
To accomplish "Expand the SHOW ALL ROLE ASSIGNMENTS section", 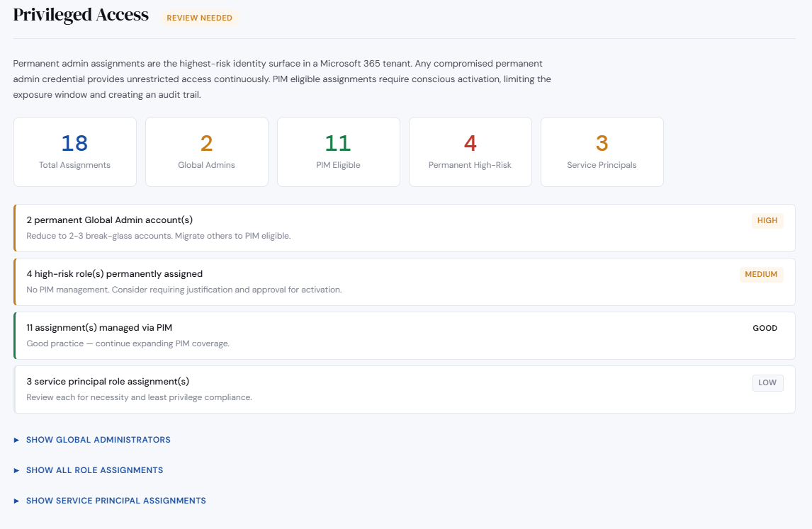I will (94, 470).
